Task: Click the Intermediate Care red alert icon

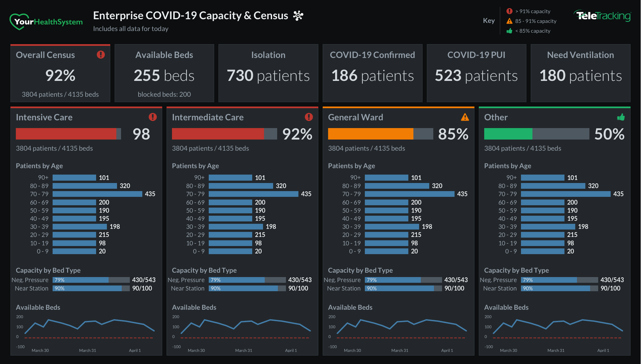Action: [309, 117]
